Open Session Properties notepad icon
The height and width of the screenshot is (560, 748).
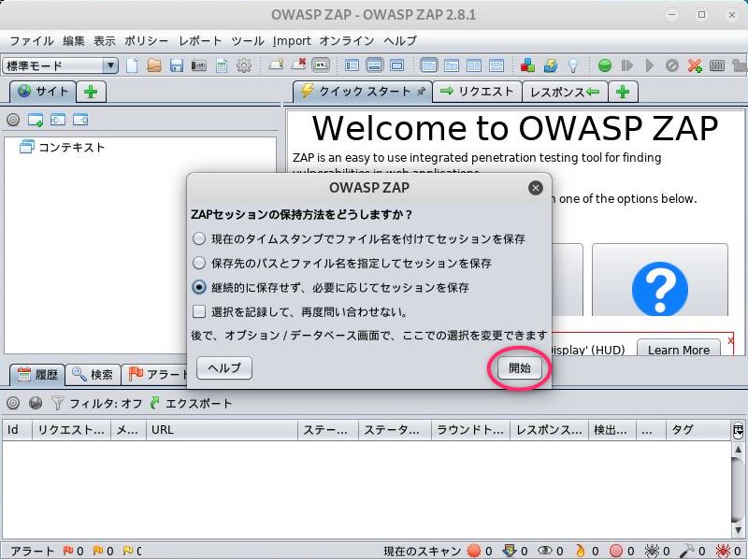(x=222, y=65)
